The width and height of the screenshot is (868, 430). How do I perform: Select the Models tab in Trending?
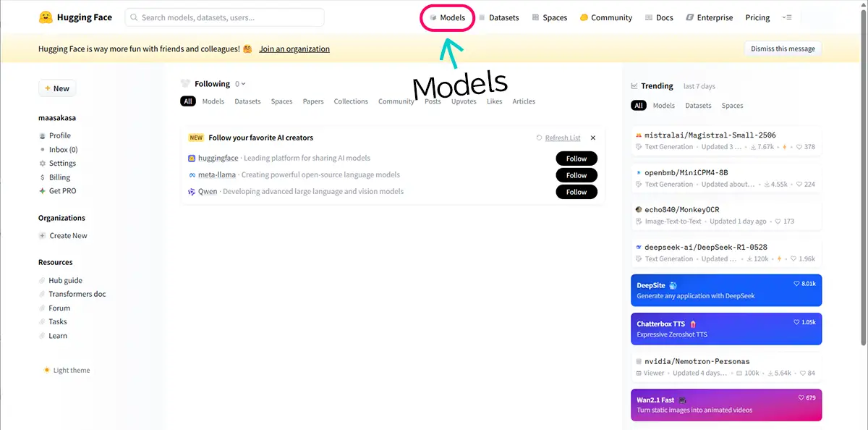(664, 106)
